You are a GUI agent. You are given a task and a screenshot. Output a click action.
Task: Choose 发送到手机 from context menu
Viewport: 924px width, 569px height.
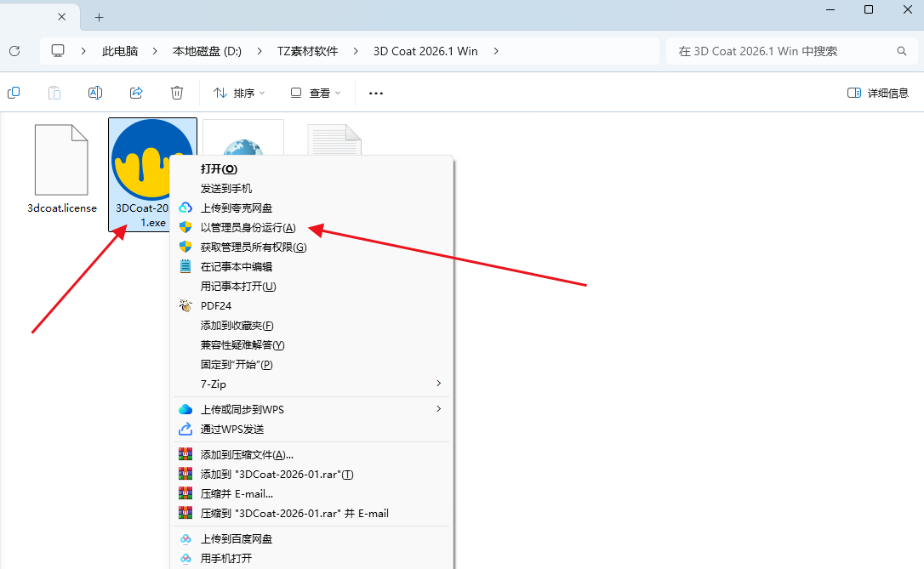tap(312, 189)
